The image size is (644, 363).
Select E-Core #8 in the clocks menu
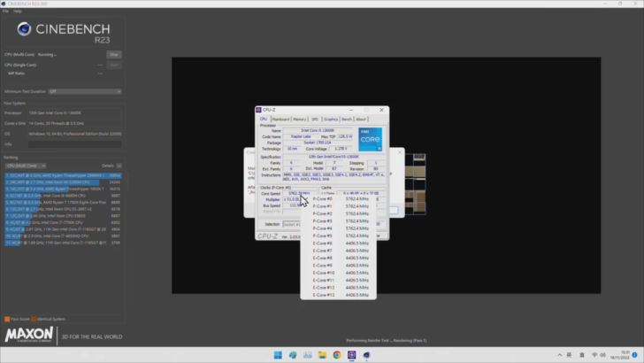[339, 259]
